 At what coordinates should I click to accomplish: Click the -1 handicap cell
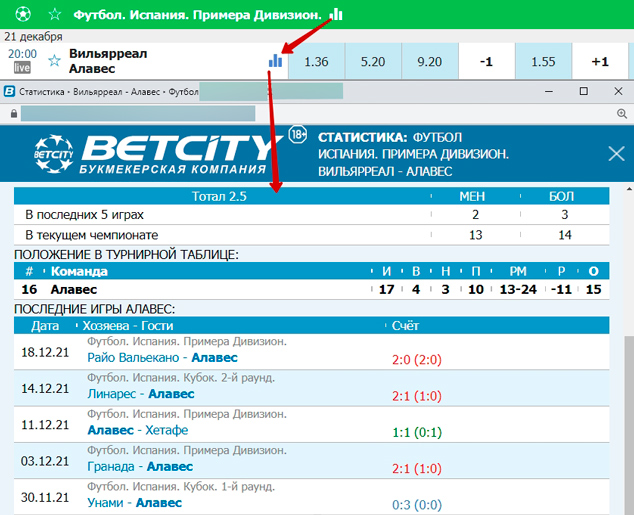(486, 61)
